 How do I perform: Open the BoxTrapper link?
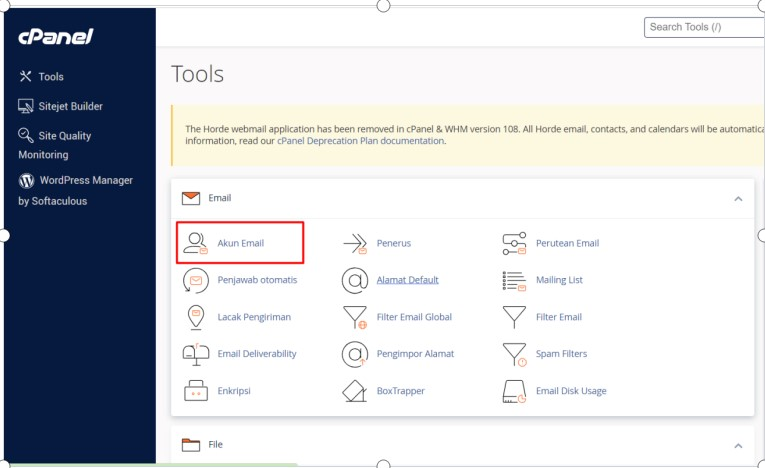tap(401, 391)
